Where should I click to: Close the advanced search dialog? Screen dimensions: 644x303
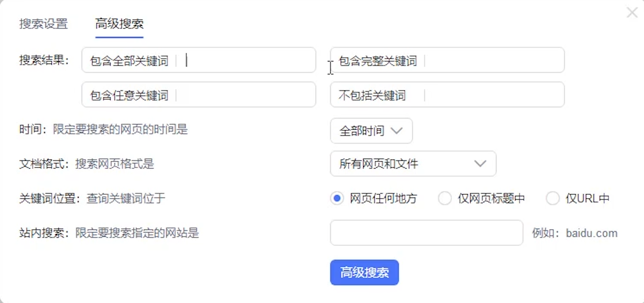[x=632, y=13]
